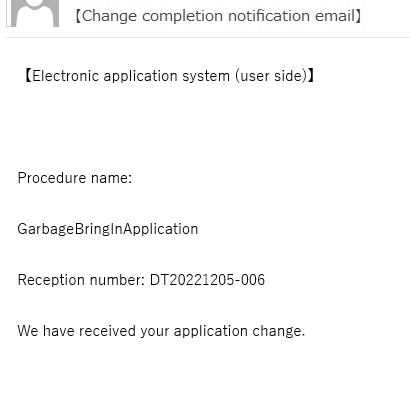Click the sender avatar silhouette icon

[x=33, y=13]
